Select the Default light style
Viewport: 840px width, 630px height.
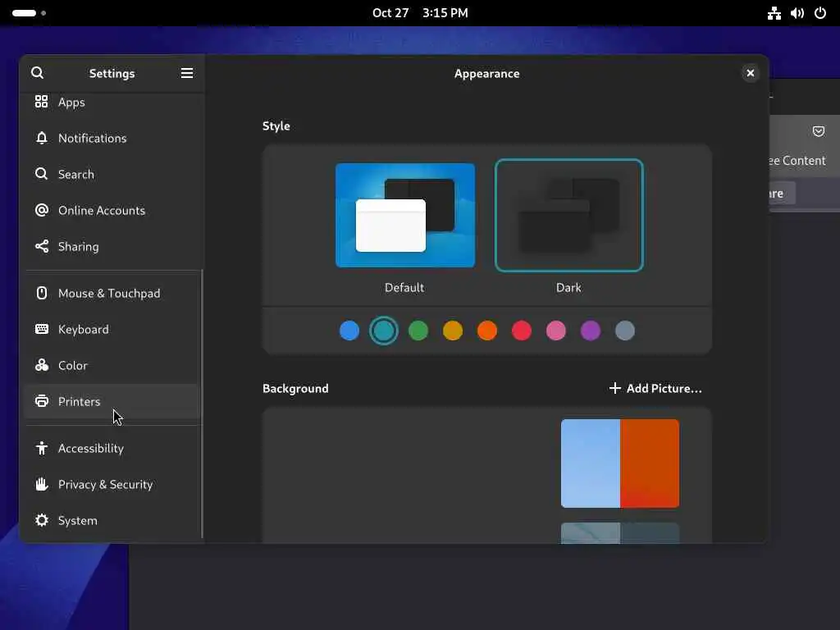405,216
